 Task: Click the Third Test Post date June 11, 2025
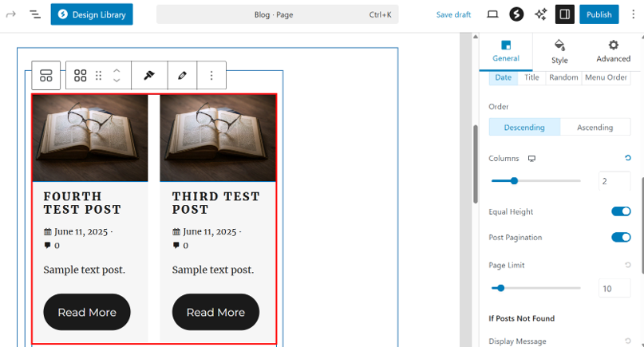[209, 231]
